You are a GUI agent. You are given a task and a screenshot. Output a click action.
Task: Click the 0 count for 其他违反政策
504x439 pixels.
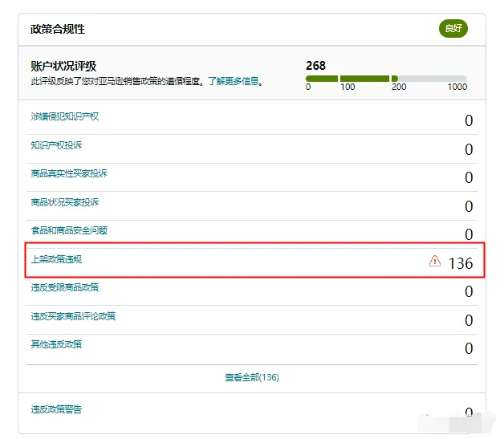[x=469, y=348]
